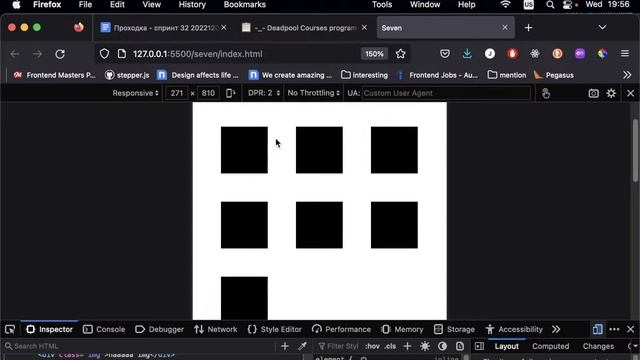Toggle the .cls classes panel
The image size is (640, 360).
[x=390, y=346]
